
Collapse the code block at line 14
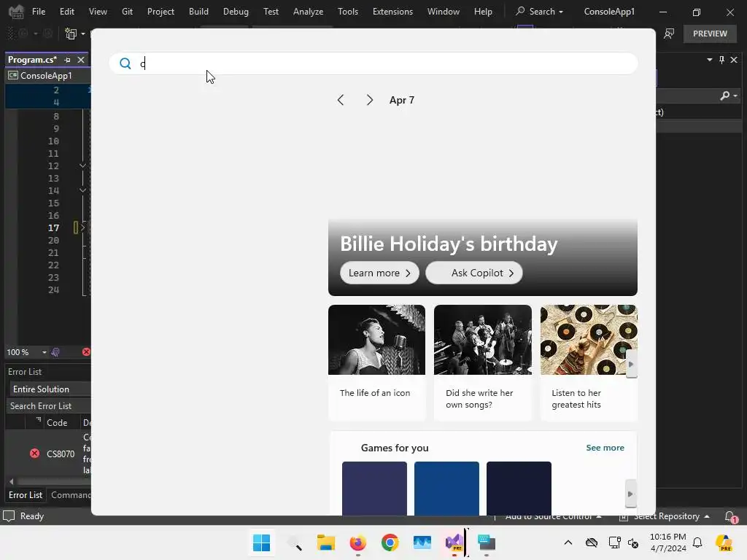click(82, 190)
